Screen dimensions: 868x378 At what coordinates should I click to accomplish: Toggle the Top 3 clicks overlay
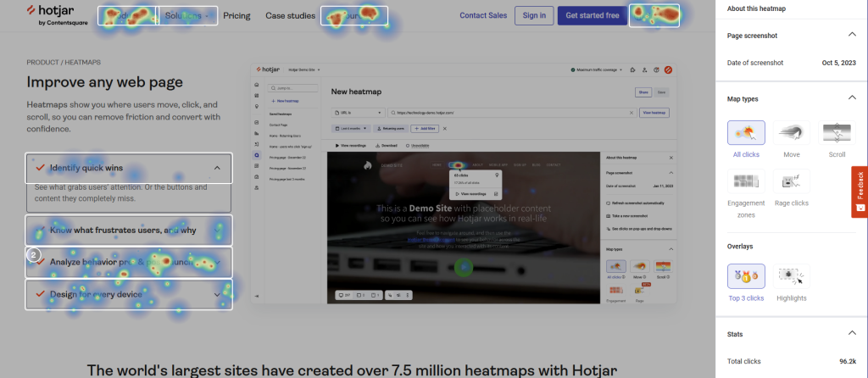click(746, 276)
